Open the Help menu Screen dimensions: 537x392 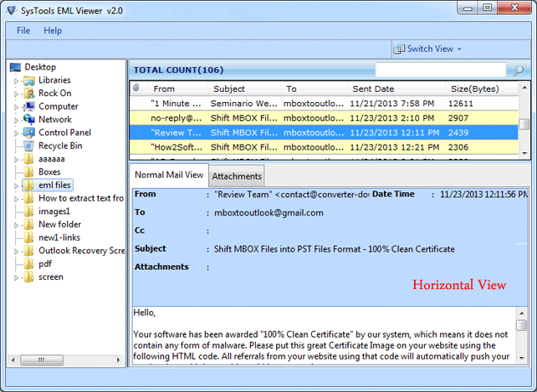click(53, 30)
